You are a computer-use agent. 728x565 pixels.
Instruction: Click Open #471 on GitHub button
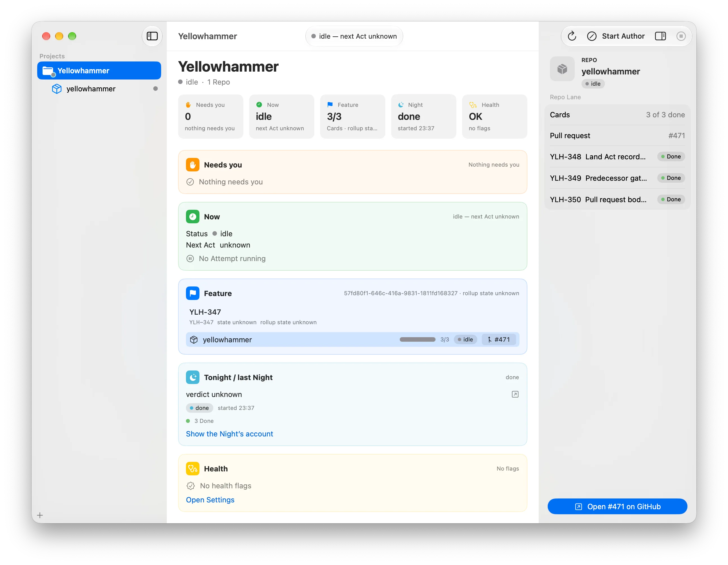coord(617,506)
